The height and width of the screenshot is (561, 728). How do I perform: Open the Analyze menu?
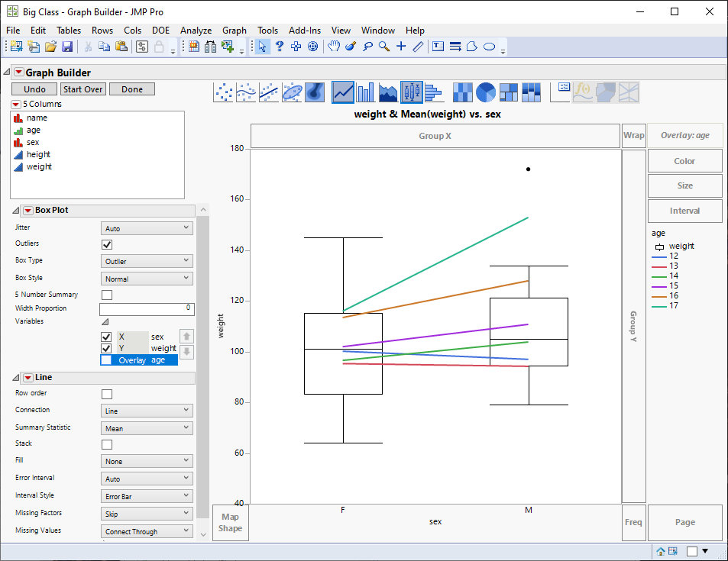click(196, 31)
